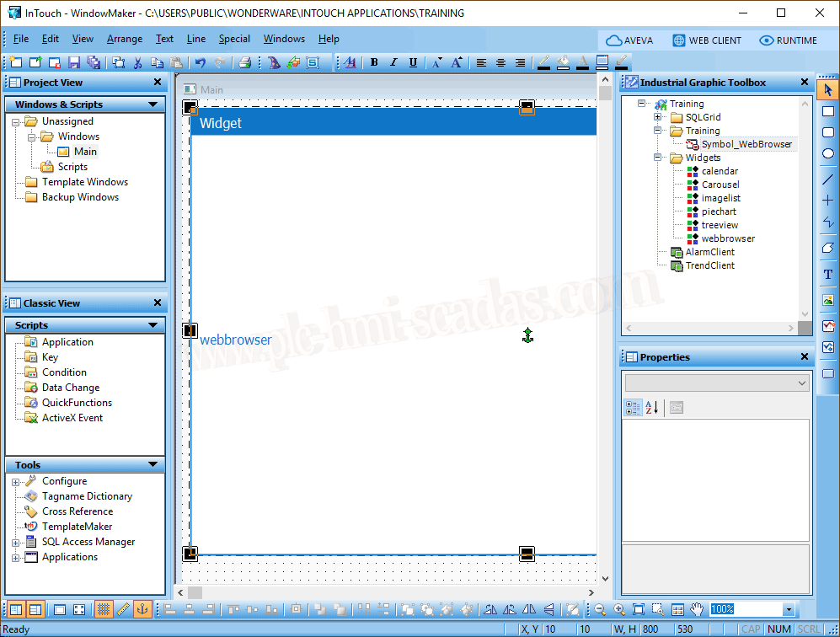
Task: Open the Special menu
Action: (234, 39)
